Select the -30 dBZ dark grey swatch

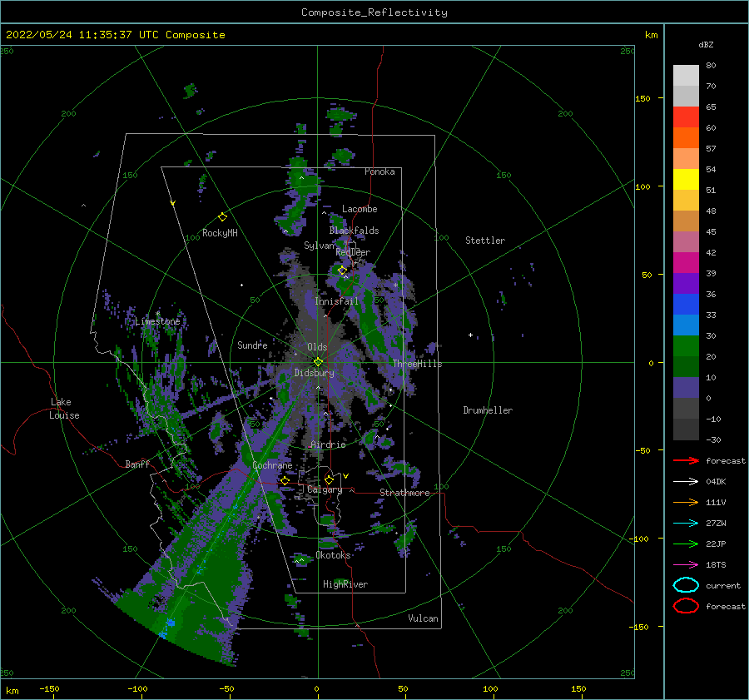[686, 429]
